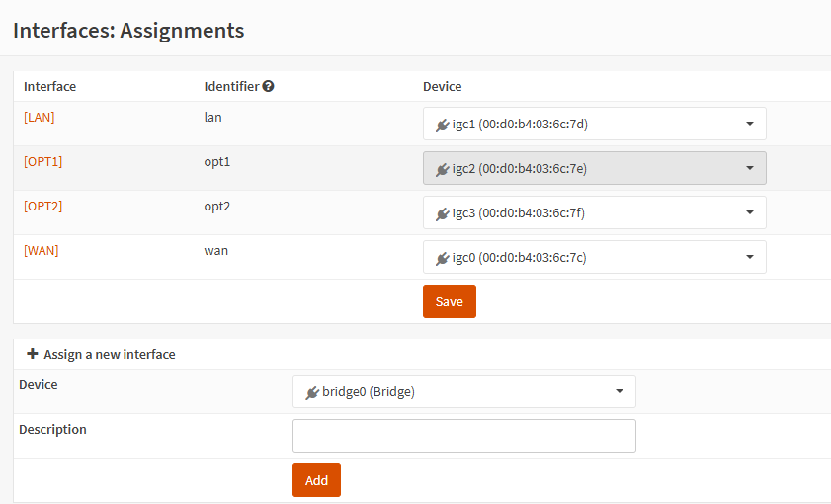Open the LAN device dropdown
Image resolution: width=831 pixels, height=504 pixels.
[x=594, y=125]
